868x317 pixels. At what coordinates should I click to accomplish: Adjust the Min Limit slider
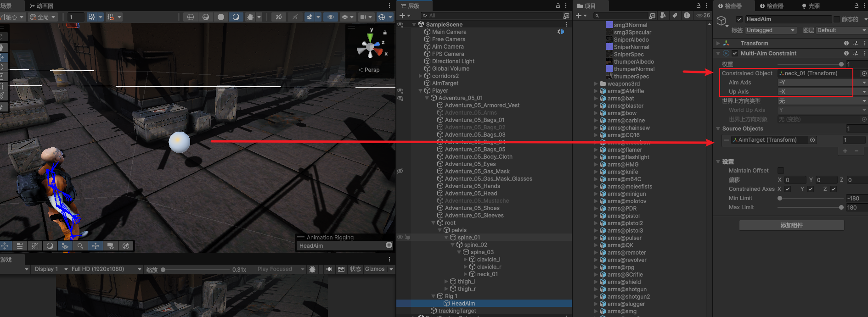coord(811,198)
